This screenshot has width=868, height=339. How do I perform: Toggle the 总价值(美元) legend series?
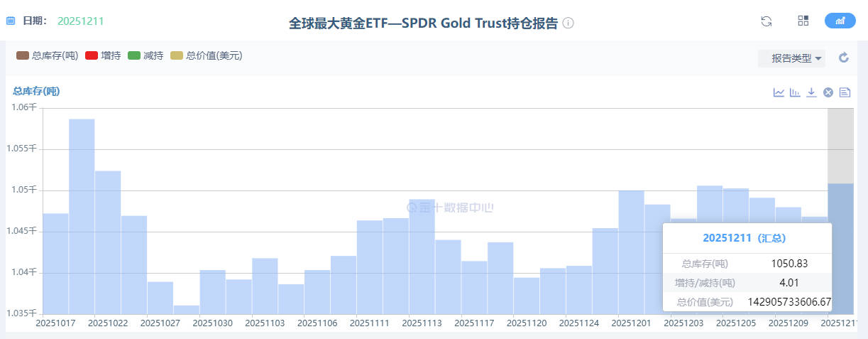206,55
